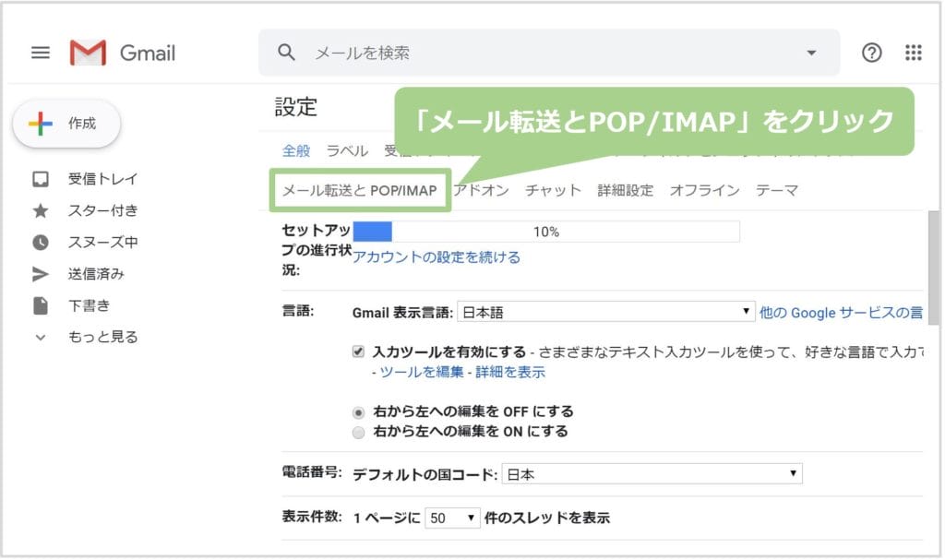Open the Help question mark icon

click(x=871, y=53)
